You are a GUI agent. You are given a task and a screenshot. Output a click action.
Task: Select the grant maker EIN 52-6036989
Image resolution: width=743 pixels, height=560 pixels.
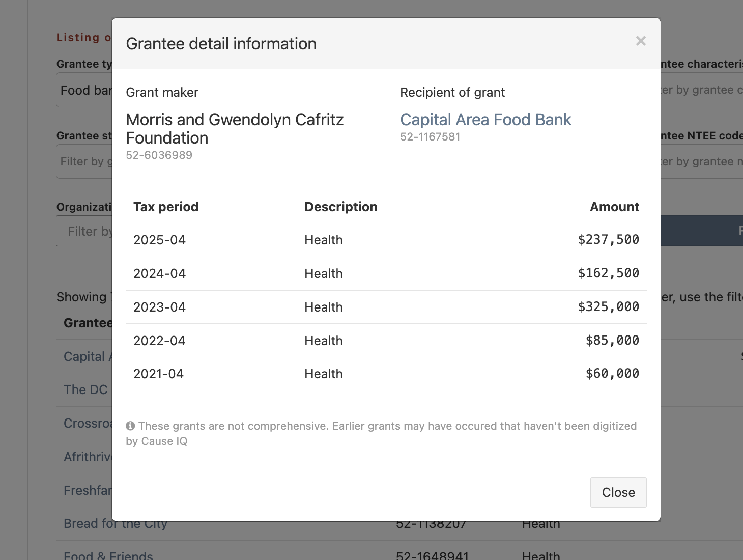159,155
